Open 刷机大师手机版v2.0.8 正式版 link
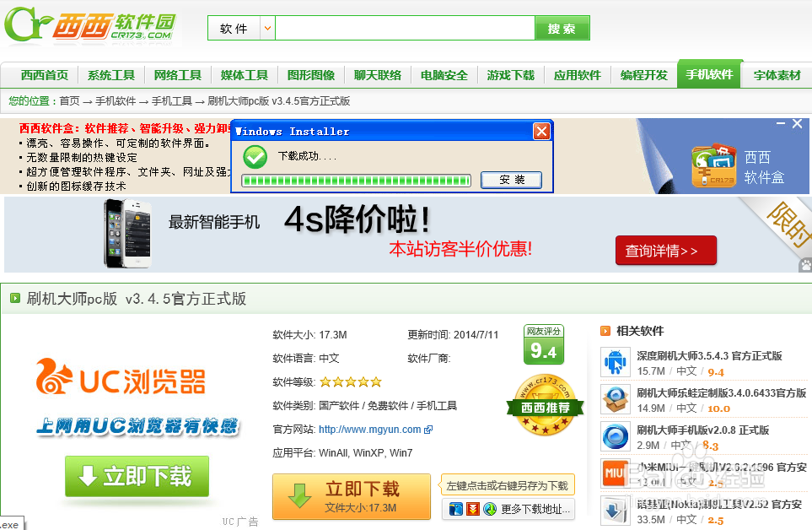 click(x=702, y=430)
